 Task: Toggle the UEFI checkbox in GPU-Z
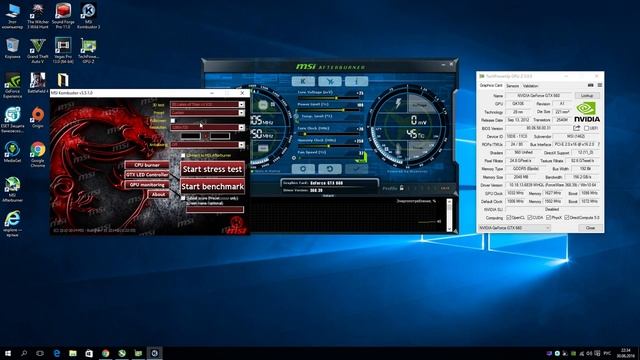click(586, 128)
